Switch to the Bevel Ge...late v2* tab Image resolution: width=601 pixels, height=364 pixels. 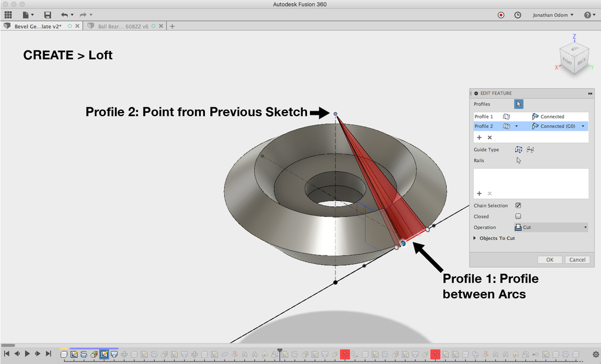pyautogui.click(x=38, y=26)
